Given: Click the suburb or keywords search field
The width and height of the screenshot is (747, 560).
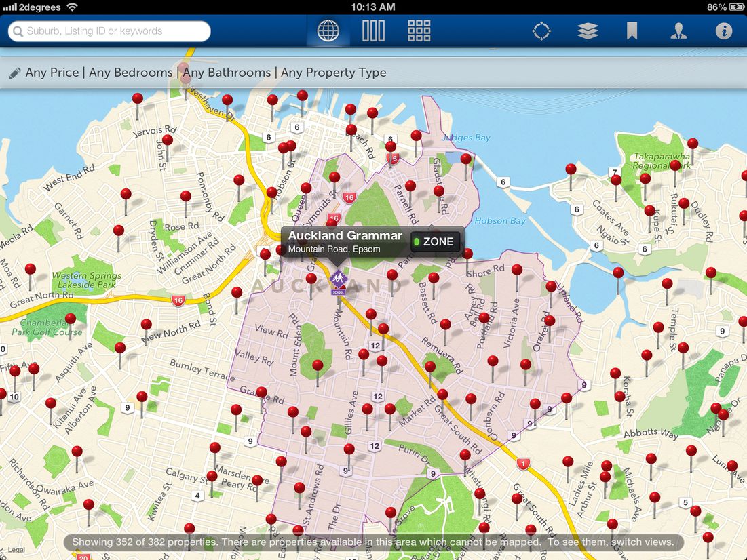Looking at the screenshot, I should (x=110, y=31).
